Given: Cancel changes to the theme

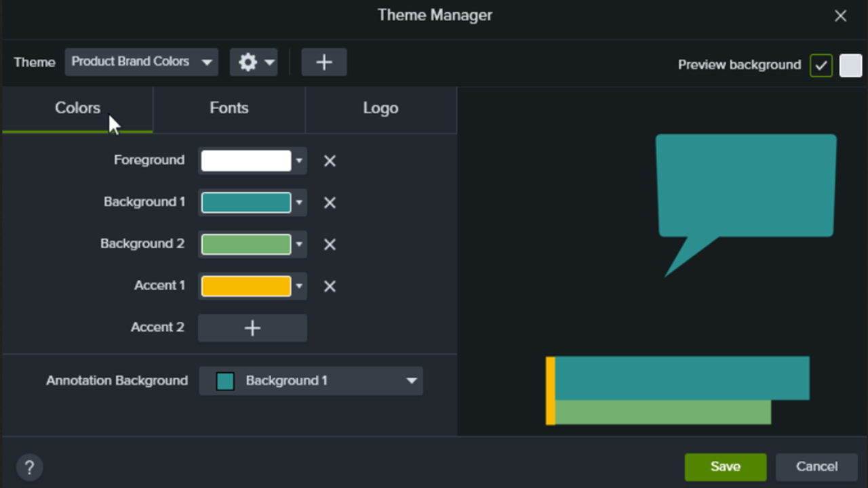Looking at the screenshot, I should pyautogui.click(x=816, y=466).
